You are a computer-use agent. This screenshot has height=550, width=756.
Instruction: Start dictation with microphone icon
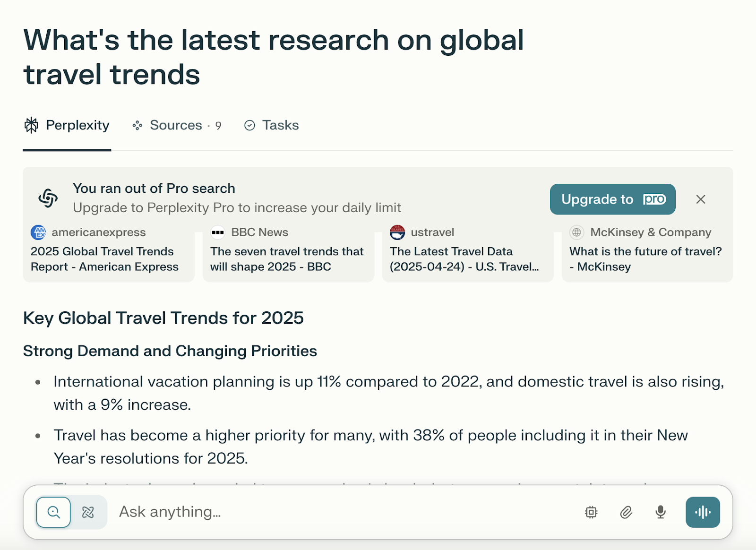click(x=661, y=512)
